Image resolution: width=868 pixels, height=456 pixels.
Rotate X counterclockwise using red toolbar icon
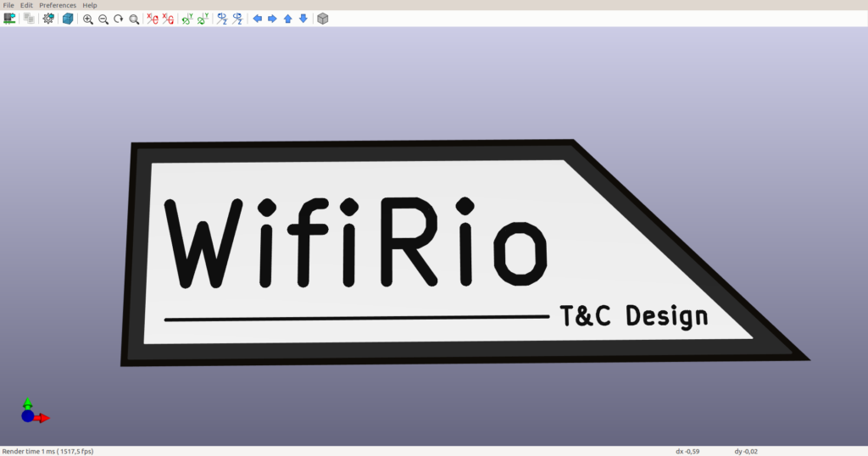coord(168,19)
